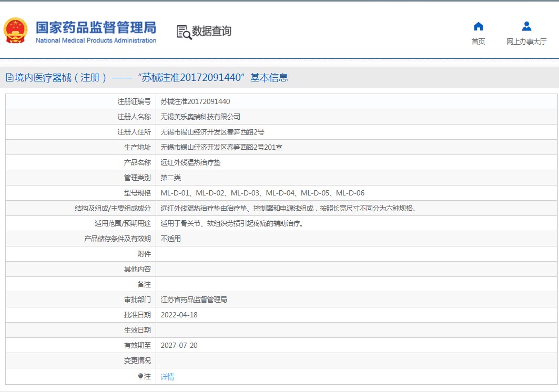
Task: Click the 型号规格 label
Action: click(x=137, y=193)
